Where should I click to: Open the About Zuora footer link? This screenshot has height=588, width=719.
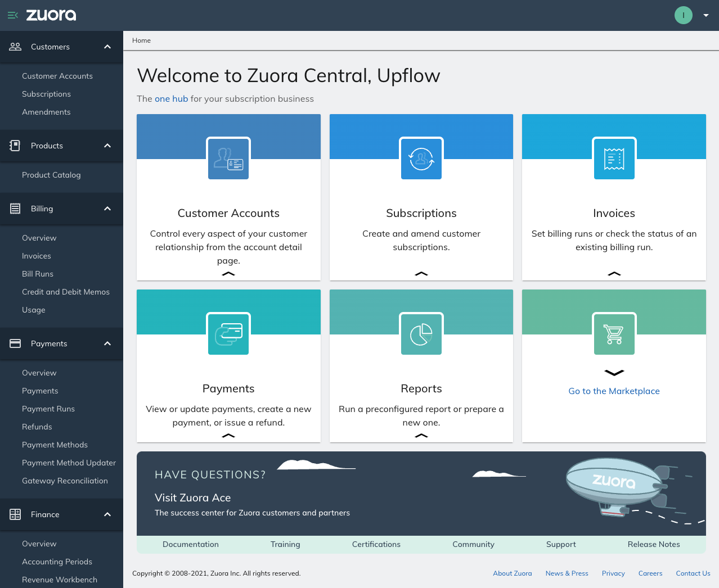click(x=513, y=573)
